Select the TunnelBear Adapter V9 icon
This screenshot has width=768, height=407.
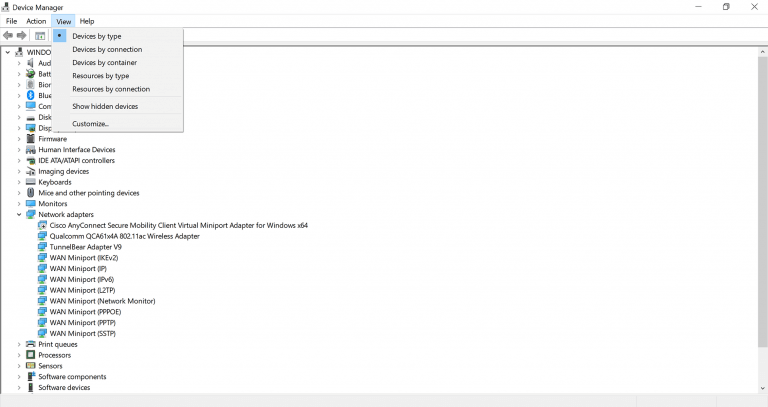(x=43, y=247)
